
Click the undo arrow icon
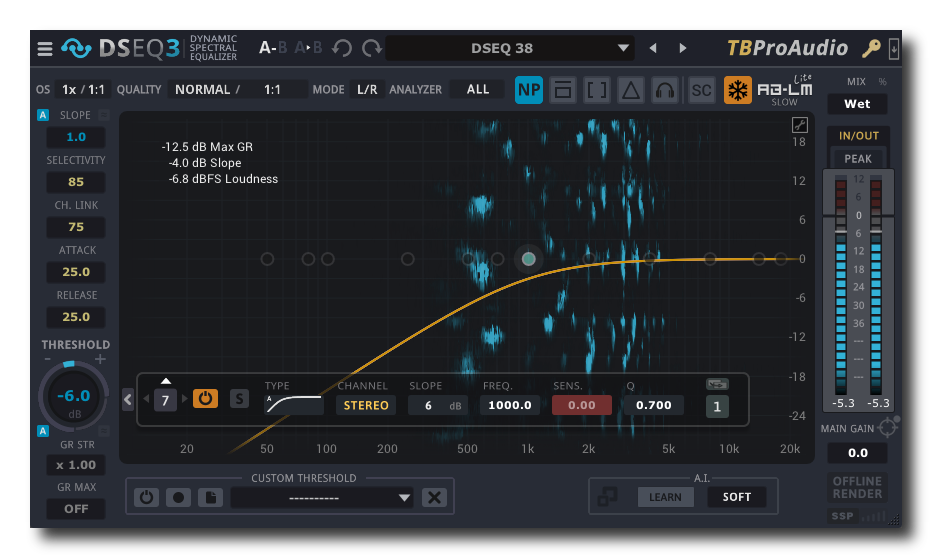(x=342, y=48)
